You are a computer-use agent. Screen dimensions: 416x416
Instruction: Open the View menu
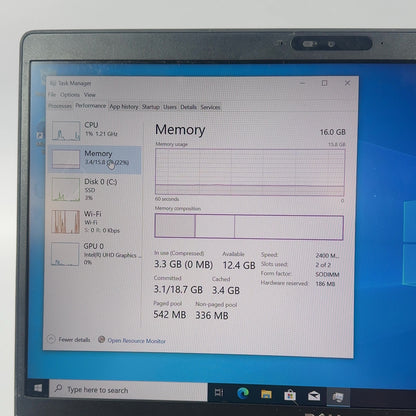[90, 95]
